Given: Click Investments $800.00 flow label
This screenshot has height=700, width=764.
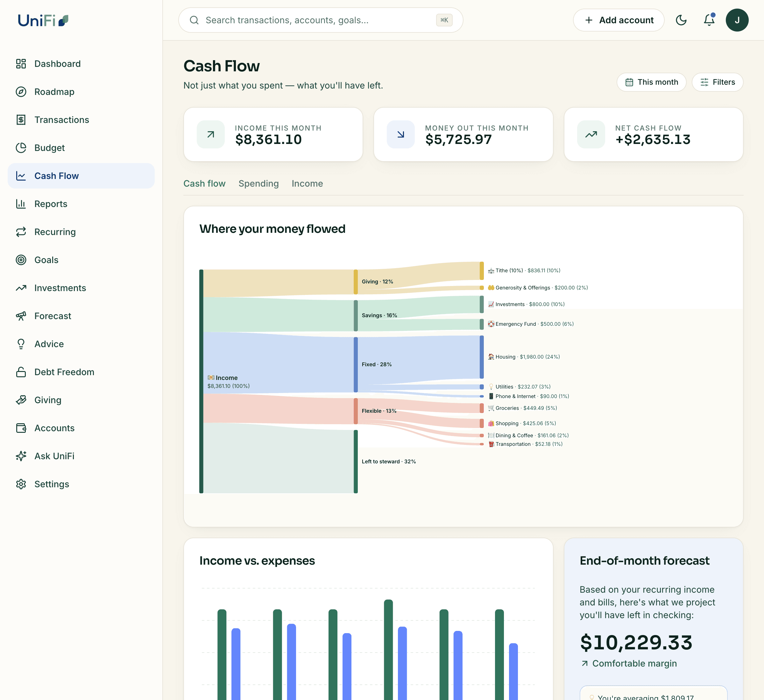Looking at the screenshot, I should (526, 304).
